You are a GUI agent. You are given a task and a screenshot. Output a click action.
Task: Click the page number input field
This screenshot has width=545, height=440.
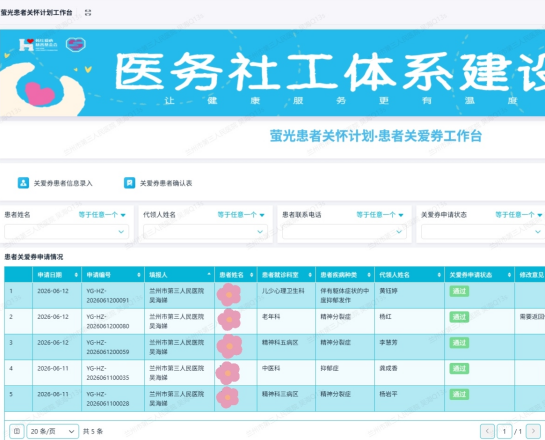coord(504,431)
